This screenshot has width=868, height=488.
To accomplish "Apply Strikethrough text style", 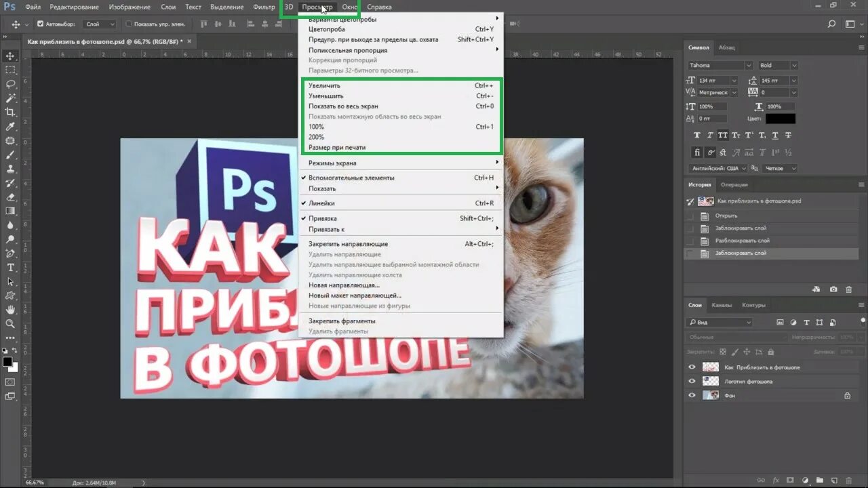I will point(788,135).
